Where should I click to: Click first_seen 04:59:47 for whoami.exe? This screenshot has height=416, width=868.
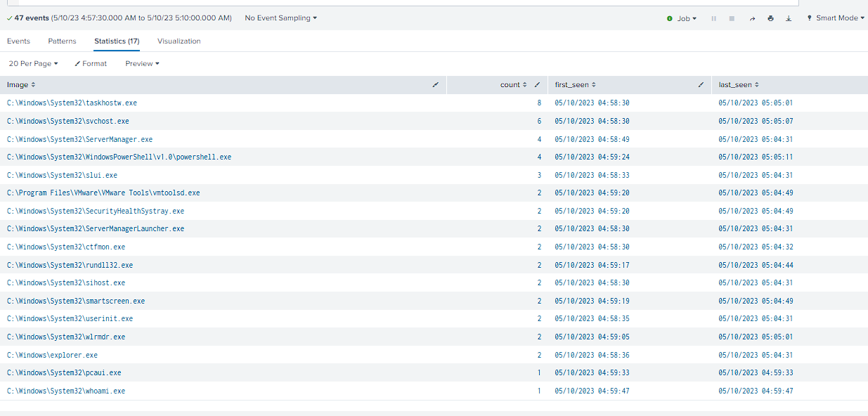click(592, 391)
